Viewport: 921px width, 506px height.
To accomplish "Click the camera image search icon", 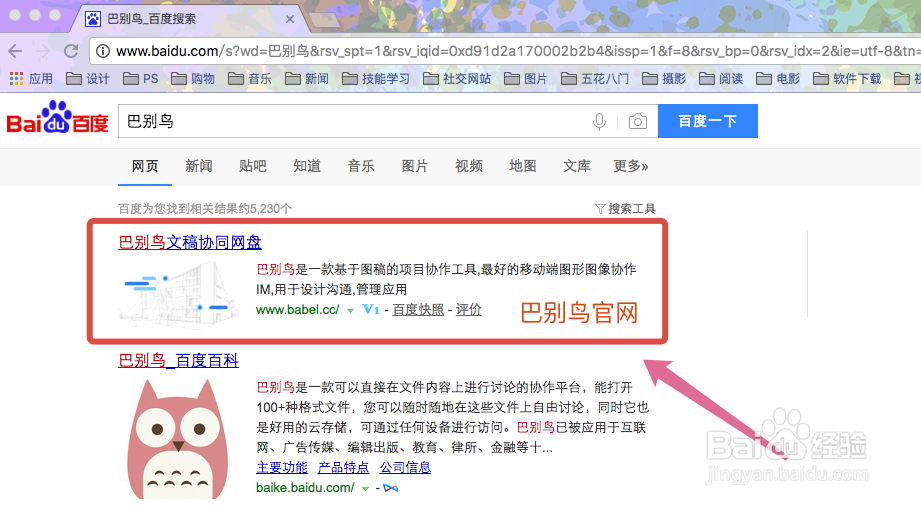I will click(x=637, y=122).
